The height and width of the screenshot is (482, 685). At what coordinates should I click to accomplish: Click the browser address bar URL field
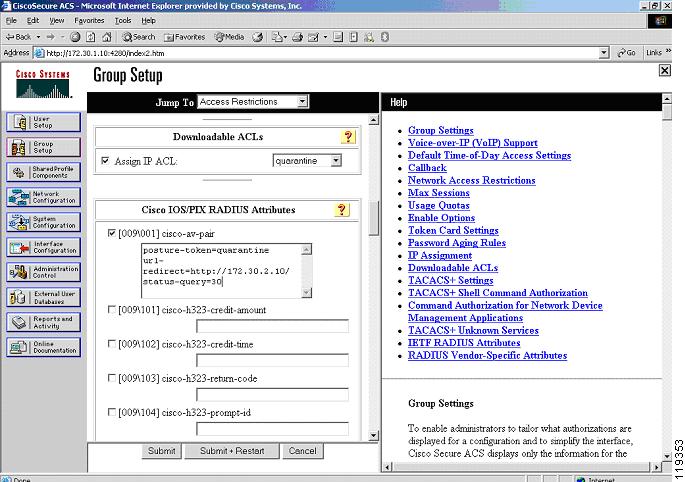point(321,53)
